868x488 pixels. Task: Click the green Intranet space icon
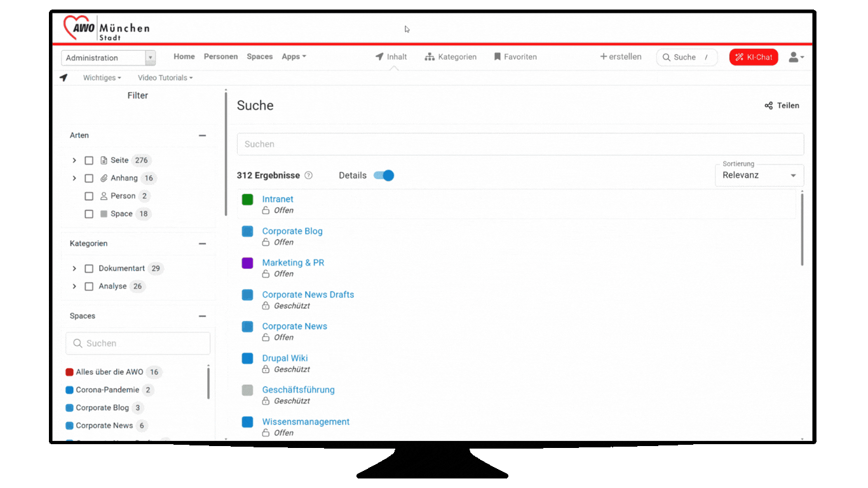pos(248,200)
